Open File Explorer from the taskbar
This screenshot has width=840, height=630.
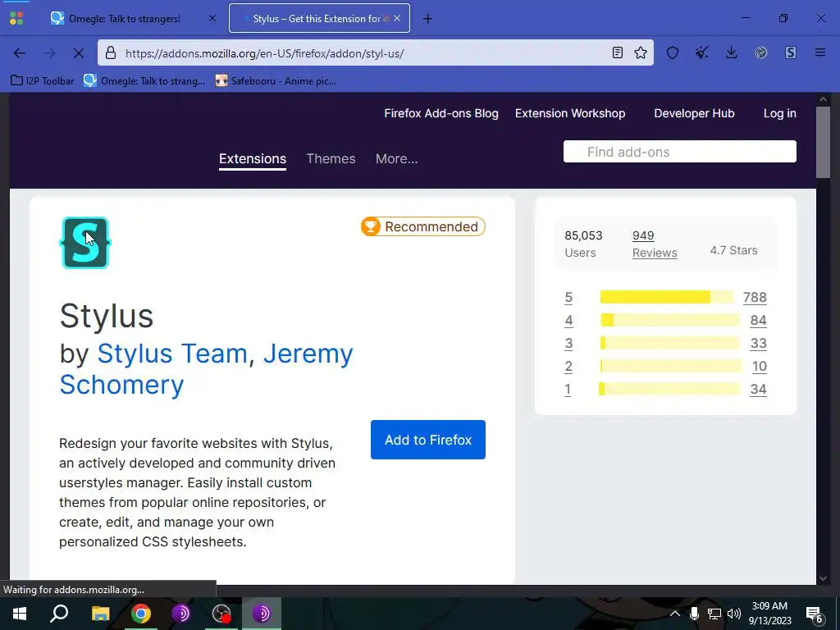tap(100, 614)
